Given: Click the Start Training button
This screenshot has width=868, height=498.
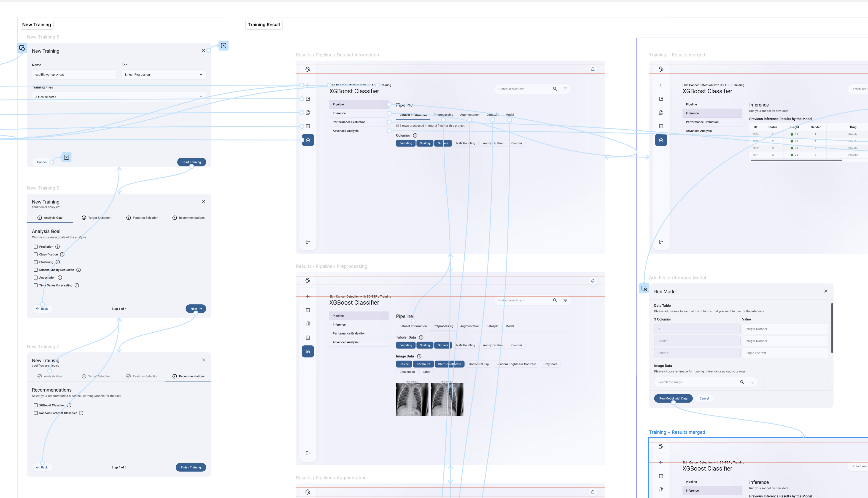Looking at the screenshot, I should [x=191, y=162].
